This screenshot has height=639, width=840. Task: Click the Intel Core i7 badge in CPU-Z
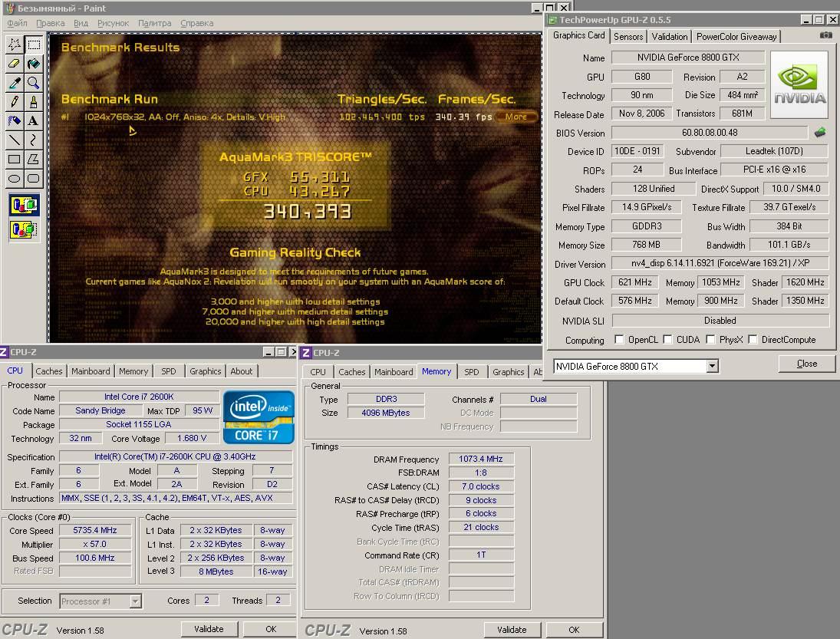[259, 417]
